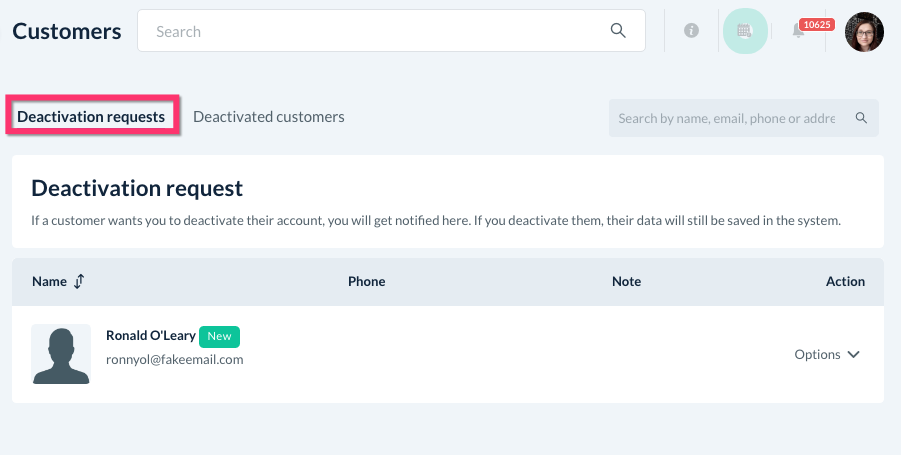
Task: Click the Note column header
Action: [x=626, y=282]
